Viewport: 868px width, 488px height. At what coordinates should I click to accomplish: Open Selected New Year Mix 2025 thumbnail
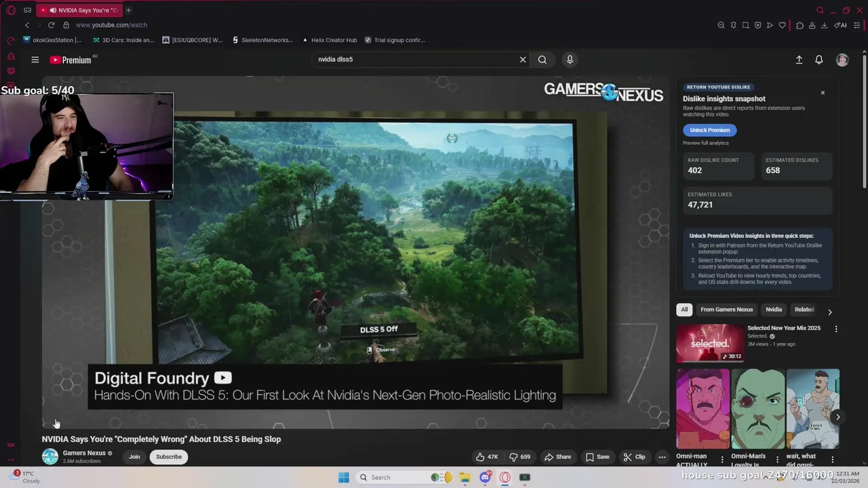tap(709, 343)
